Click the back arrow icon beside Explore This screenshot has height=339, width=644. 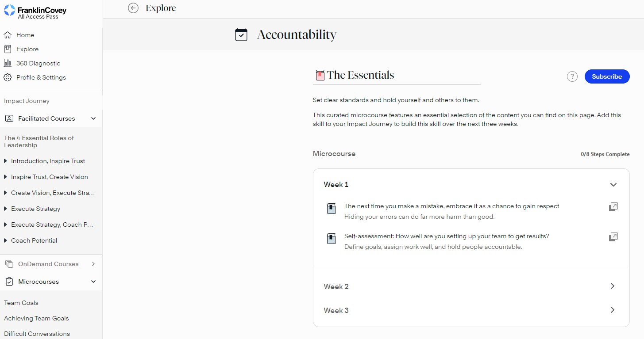(x=133, y=8)
